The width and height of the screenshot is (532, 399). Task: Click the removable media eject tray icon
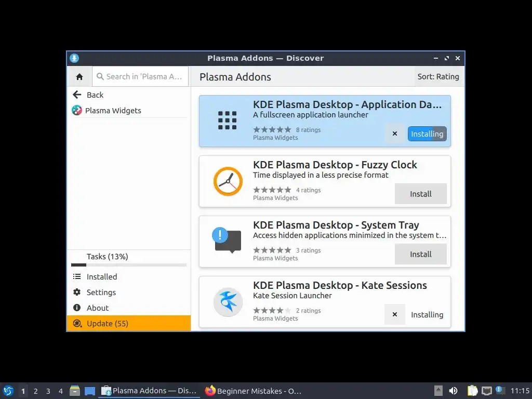[x=438, y=391]
